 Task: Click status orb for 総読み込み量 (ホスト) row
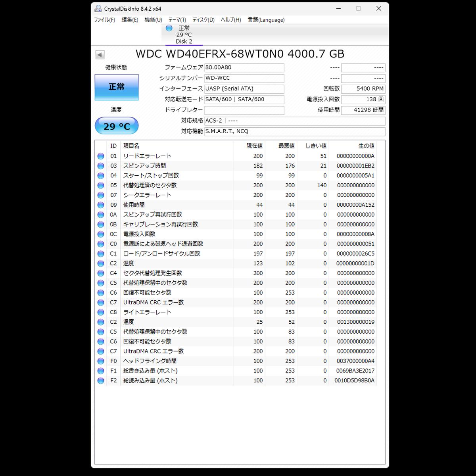pos(101,381)
